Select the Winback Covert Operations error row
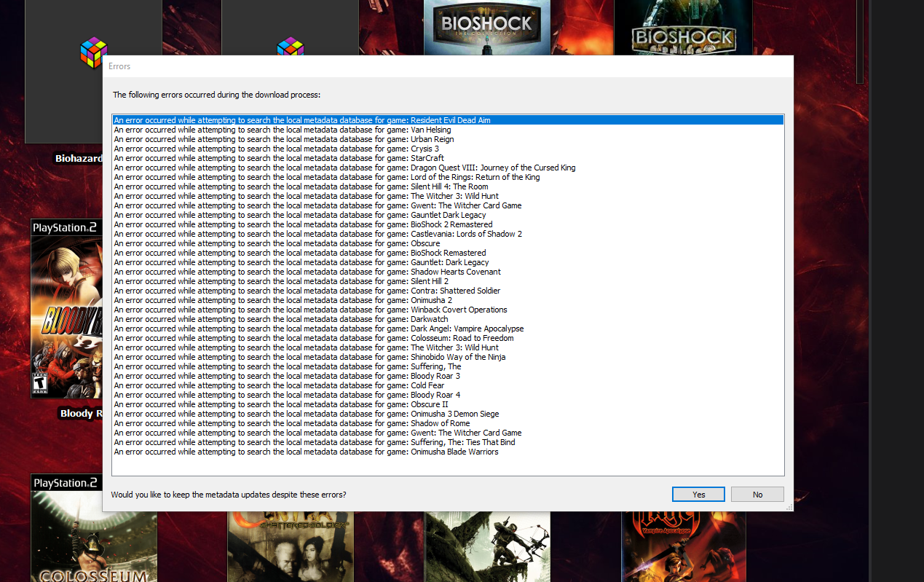 tap(448, 310)
